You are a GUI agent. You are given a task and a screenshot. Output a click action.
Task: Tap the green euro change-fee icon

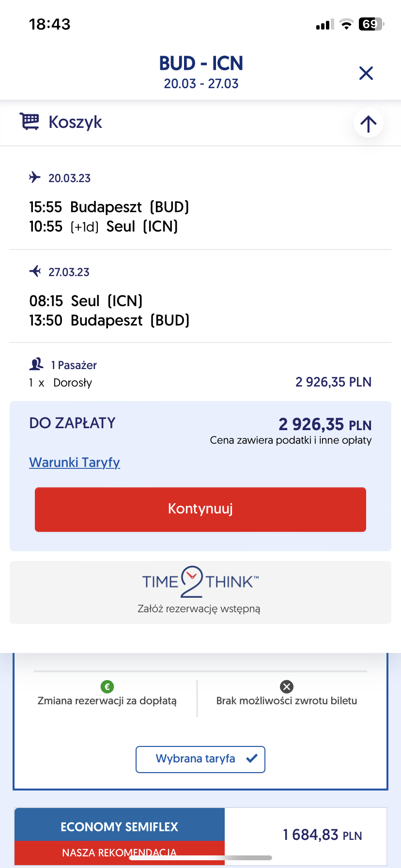tap(107, 686)
